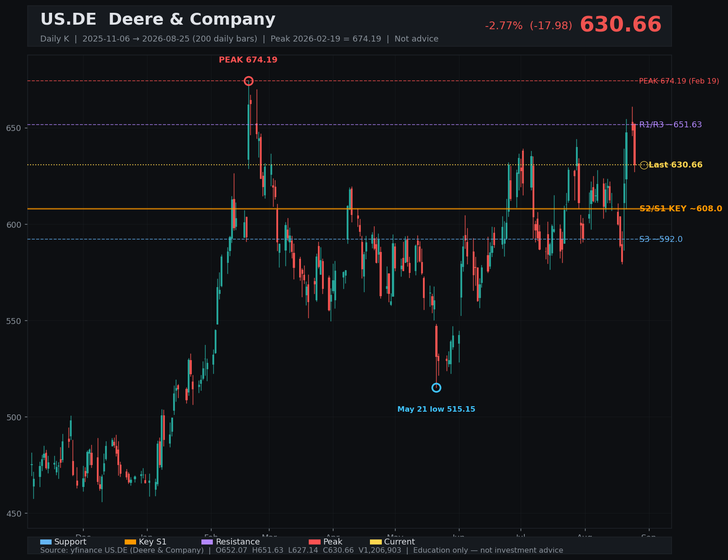728x560 pixels.
Task: Click the 650 y-axis tick label
Action: 14,128
